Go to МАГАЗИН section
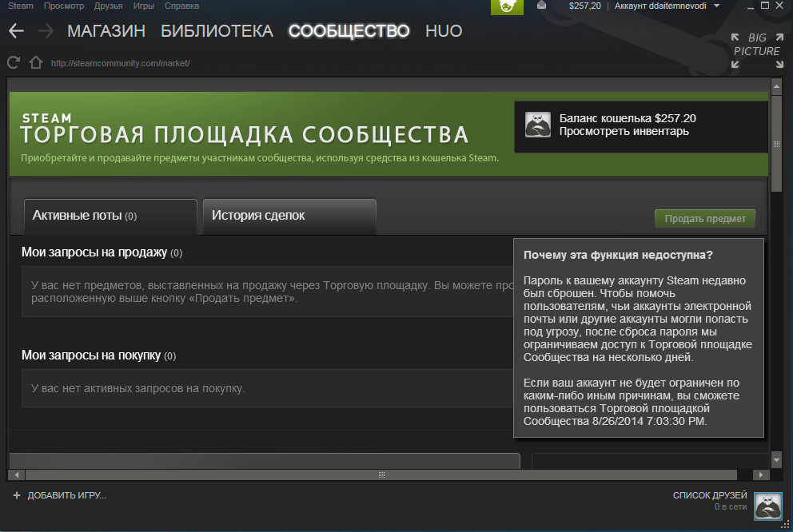Image resolution: width=793 pixels, height=532 pixels. coord(106,31)
